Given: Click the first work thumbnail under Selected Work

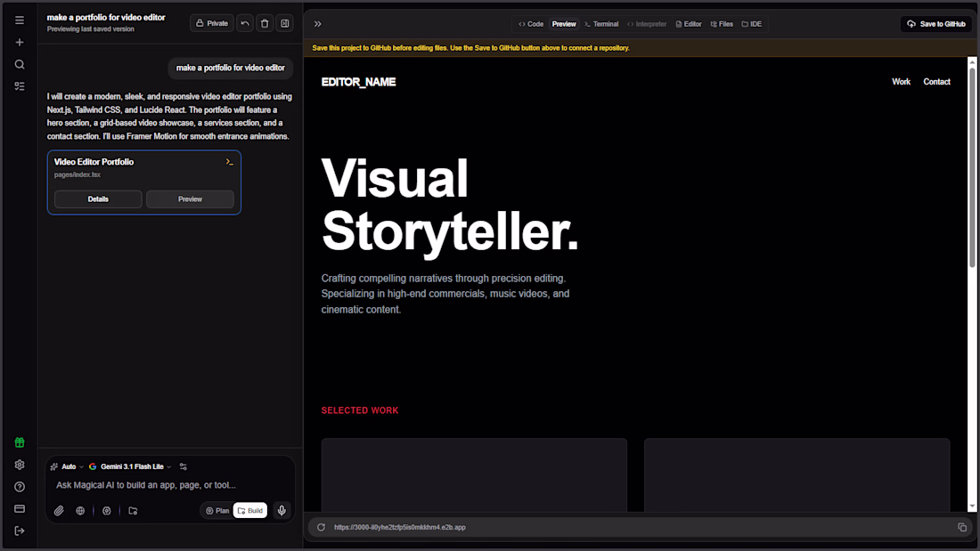Looking at the screenshot, I should [x=474, y=475].
